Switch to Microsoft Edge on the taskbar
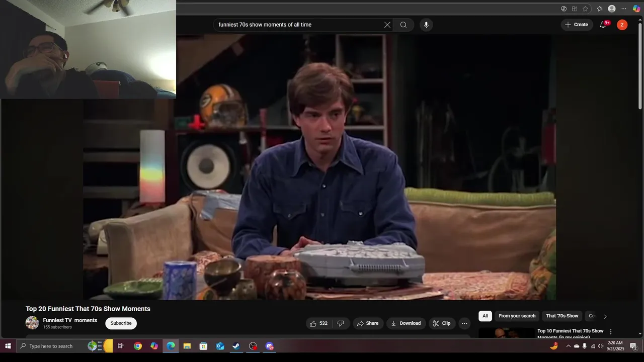Image resolution: width=644 pixels, height=362 pixels. (x=171, y=346)
